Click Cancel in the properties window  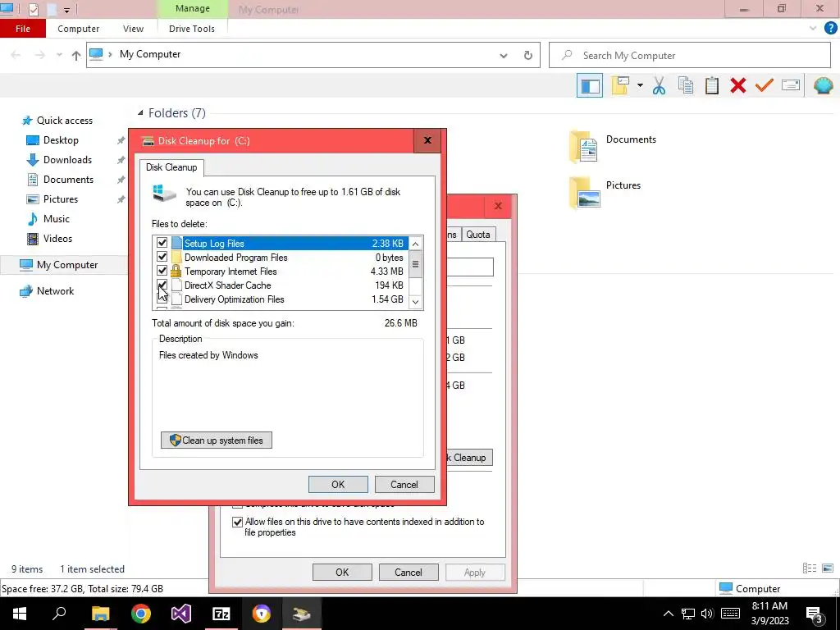(409, 572)
